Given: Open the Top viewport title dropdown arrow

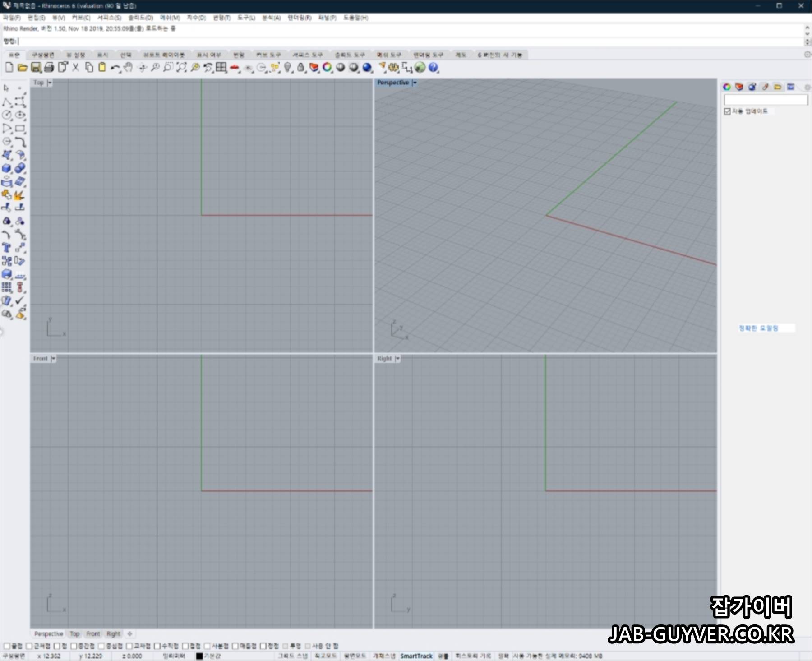Looking at the screenshot, I should (50, 83).
